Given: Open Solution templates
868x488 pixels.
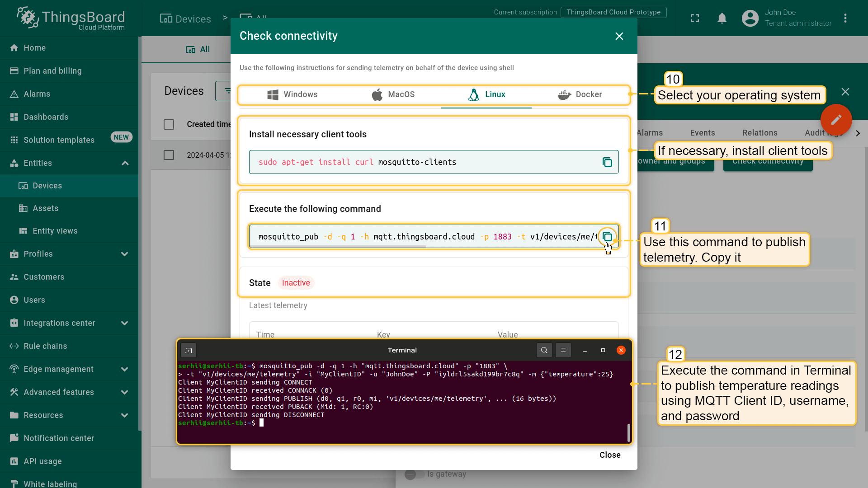Looking at the screenshot, I should coord(59,140).
